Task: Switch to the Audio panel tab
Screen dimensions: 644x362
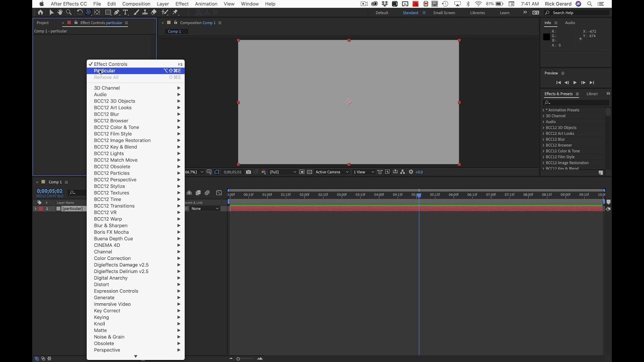Action: pyautogui.click(x=570, y=23)
